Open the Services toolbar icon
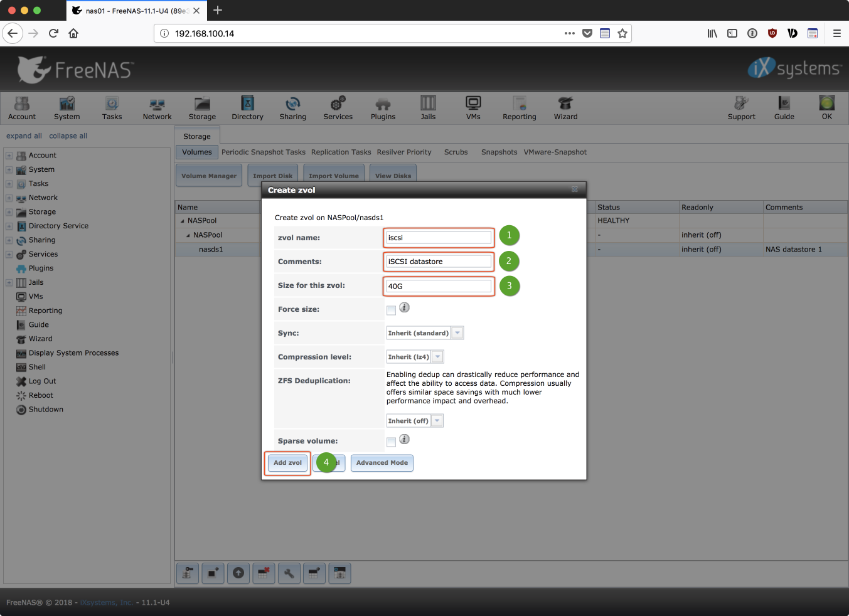 pyautogui.click(x=338, y=107)
